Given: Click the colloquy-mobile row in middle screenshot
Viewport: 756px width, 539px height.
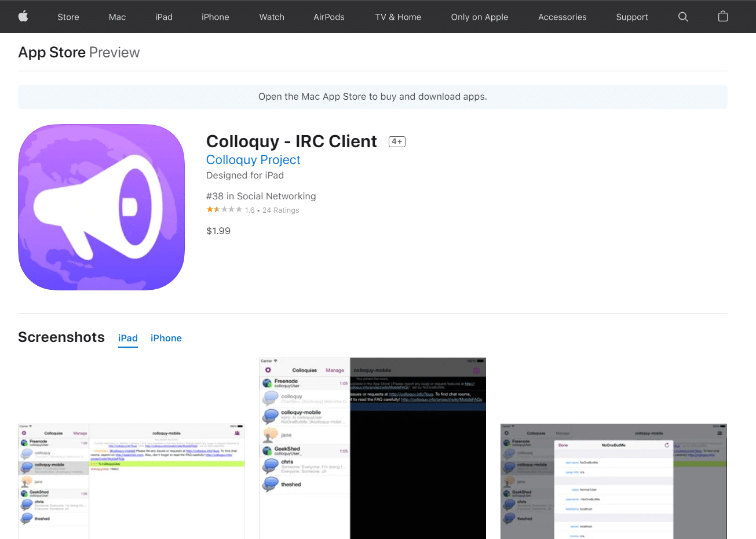Looking at the screenshot, I should pos(305,416).
